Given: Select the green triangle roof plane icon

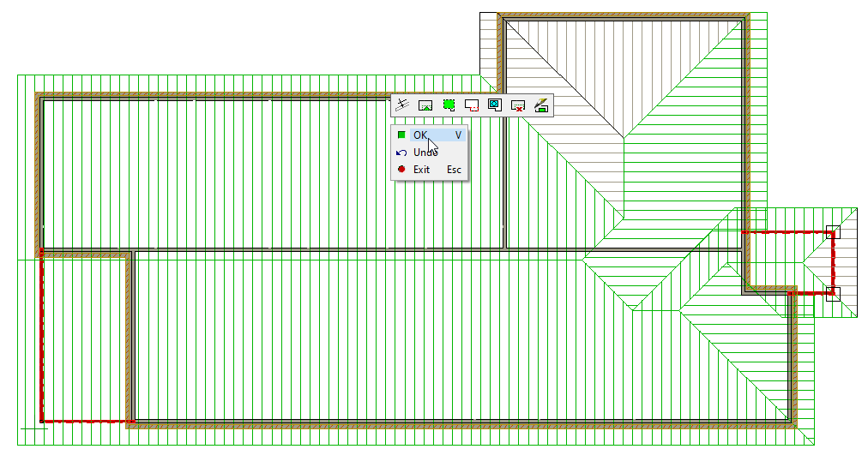Looking at the screenshot, I should 425,105.
